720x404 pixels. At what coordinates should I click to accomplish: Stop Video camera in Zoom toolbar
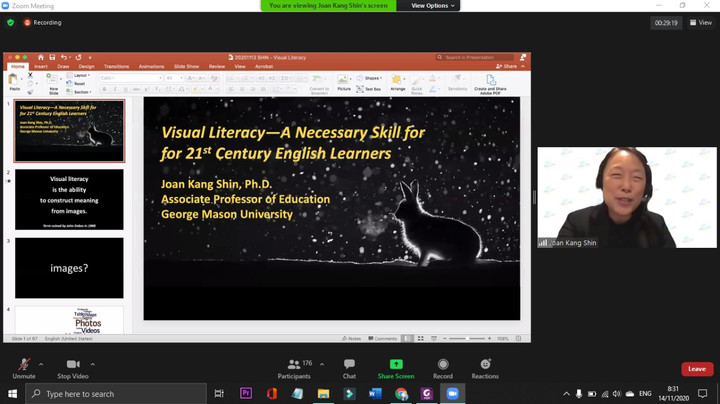[x=72, y=366]
